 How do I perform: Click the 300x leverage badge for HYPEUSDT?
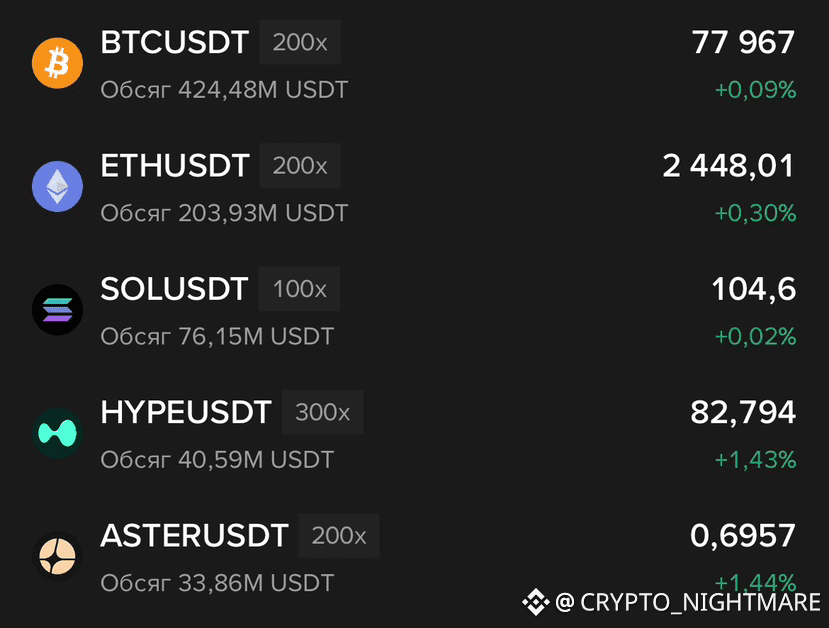323,412
